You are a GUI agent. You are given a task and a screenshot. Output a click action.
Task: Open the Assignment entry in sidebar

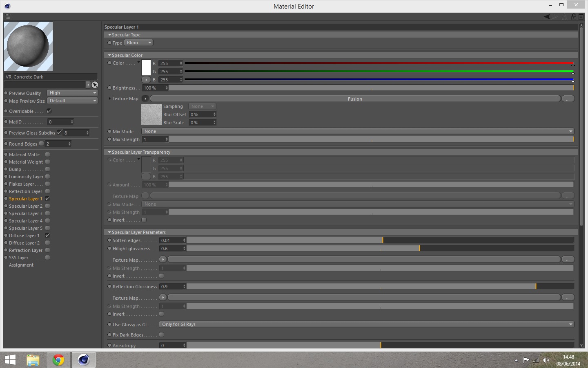click(21, 265)
